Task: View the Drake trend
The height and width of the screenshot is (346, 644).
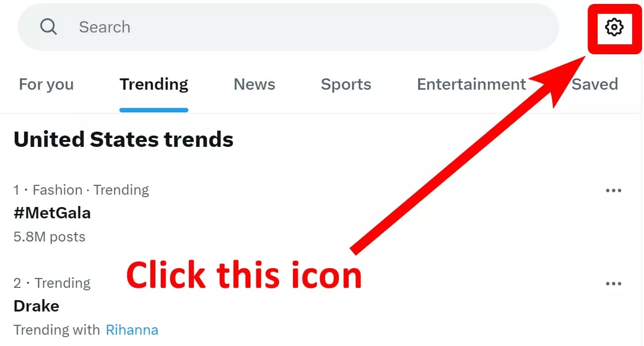Action: [36, 306]
